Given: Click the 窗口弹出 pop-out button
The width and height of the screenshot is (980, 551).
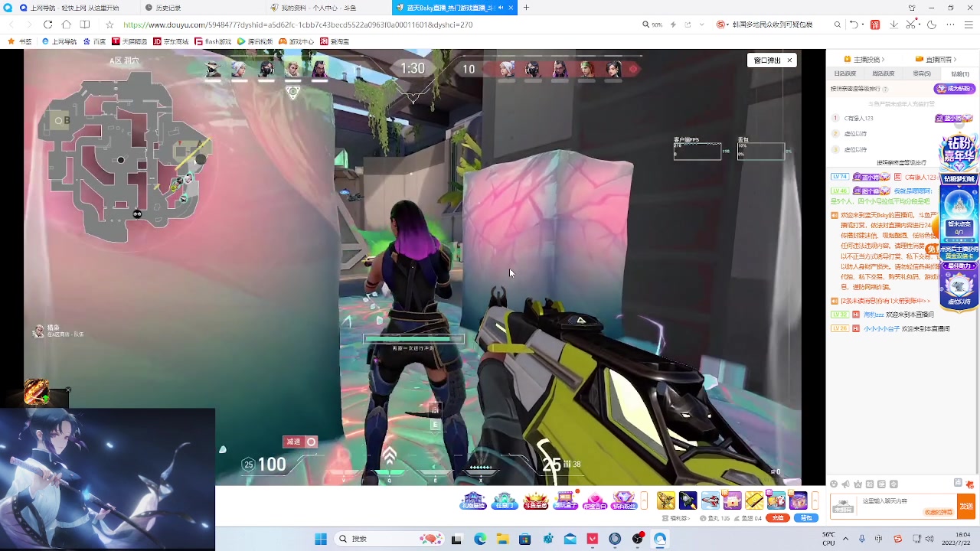Looking at the screenshot, I should point(767,60).
